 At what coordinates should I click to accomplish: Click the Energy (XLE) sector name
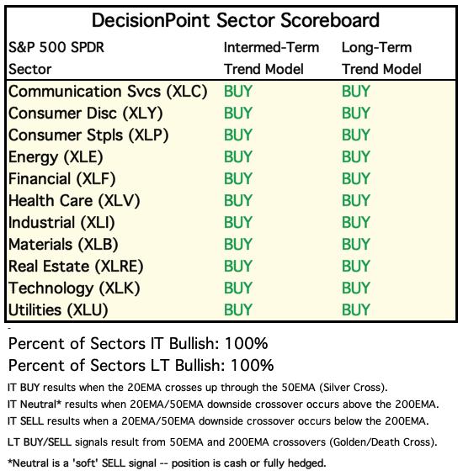(56, 157)
